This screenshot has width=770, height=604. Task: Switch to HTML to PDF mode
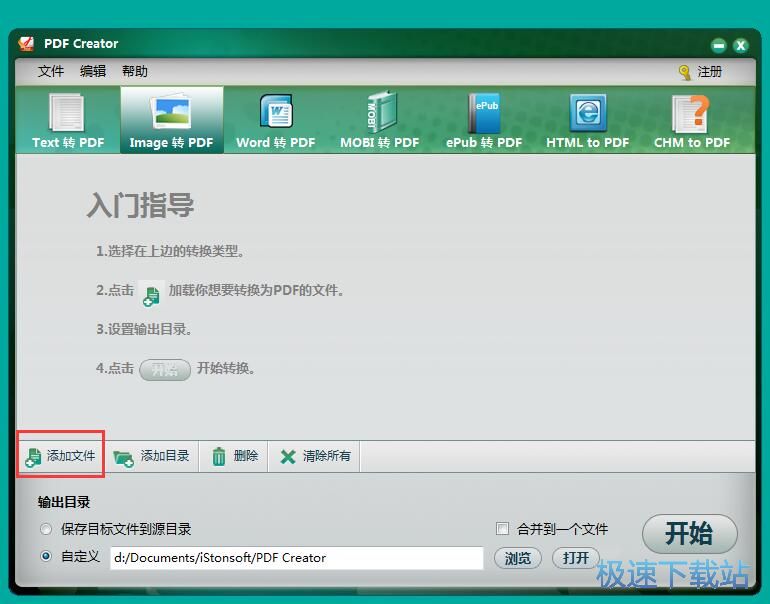[587, 120]
